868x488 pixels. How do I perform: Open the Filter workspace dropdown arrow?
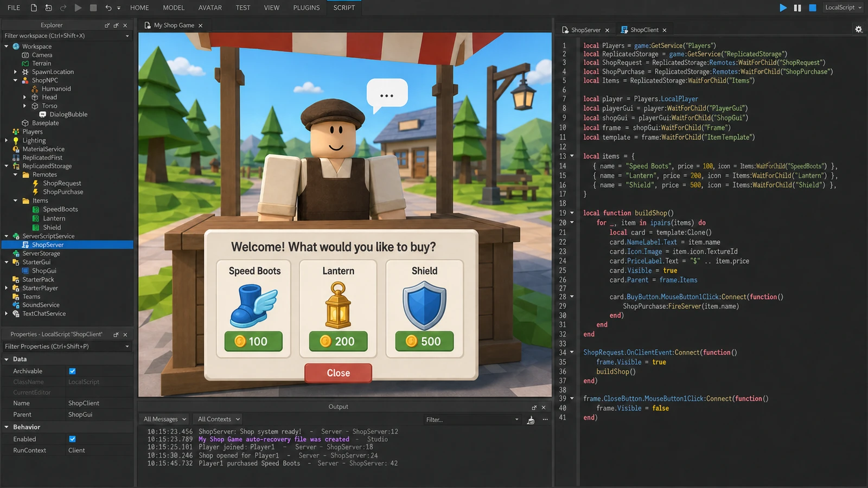[x=127, y=36]
